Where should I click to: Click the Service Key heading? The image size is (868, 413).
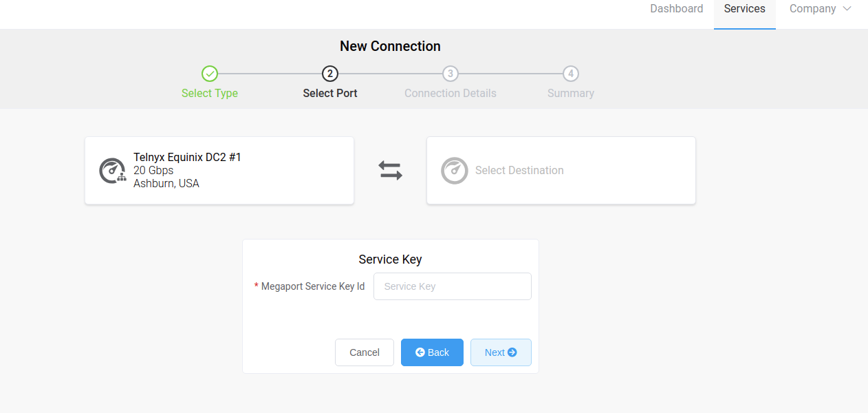tap(390, 260)
